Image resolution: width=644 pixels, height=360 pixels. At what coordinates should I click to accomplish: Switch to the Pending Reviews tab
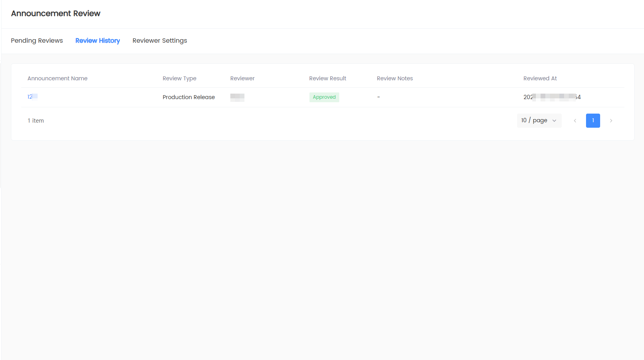point(37,41)
